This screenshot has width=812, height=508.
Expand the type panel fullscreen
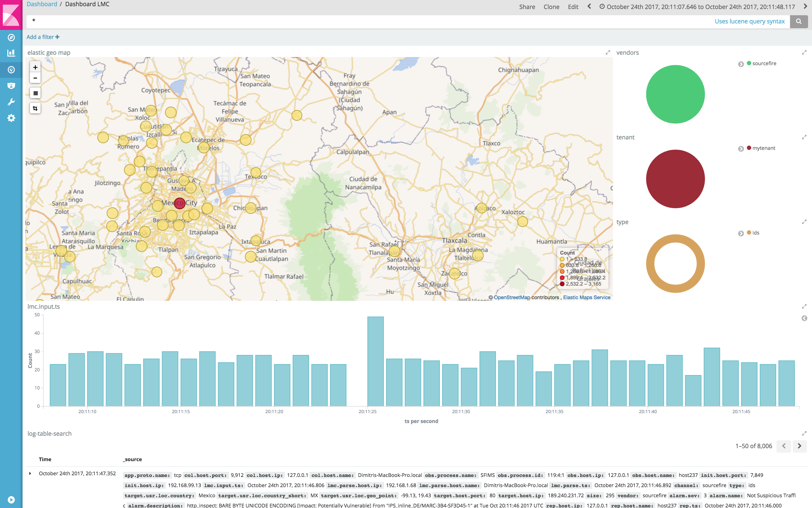(804, 222)
